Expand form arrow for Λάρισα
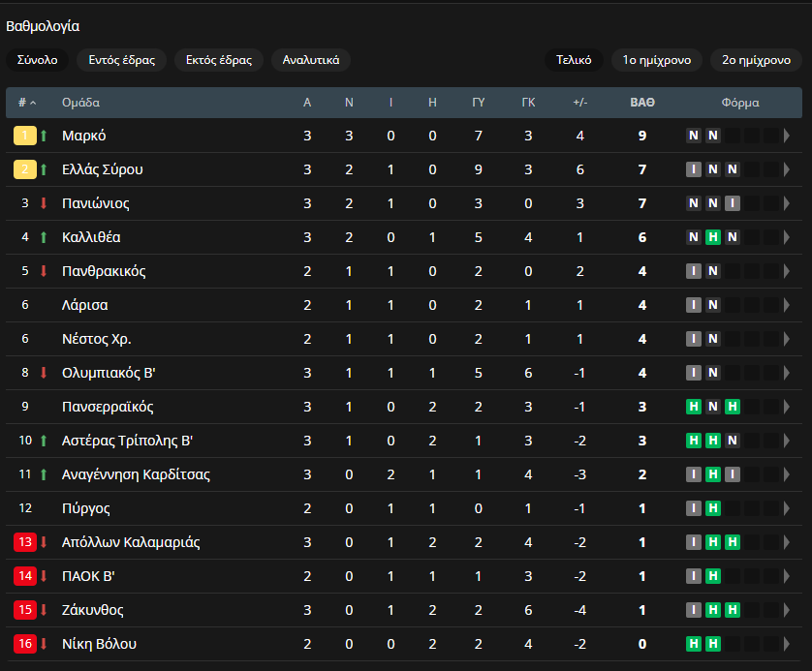 [x=787, y=305]
